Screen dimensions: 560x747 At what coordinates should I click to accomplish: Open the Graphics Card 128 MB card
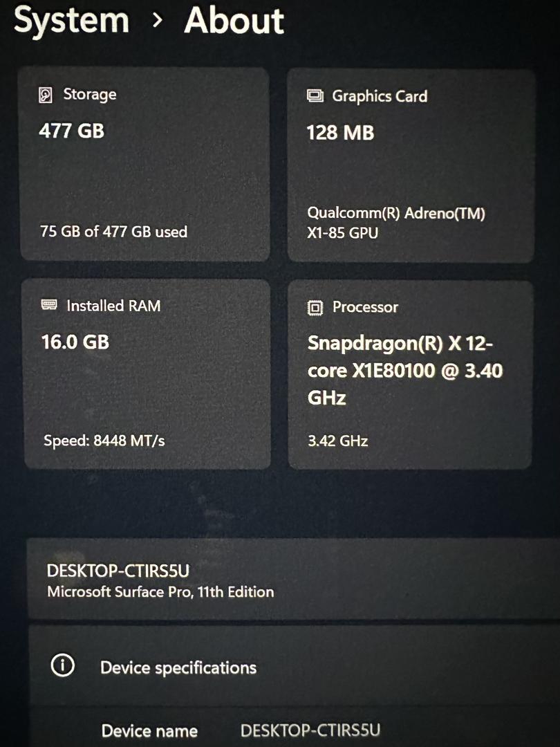click(x=411, y=166)
